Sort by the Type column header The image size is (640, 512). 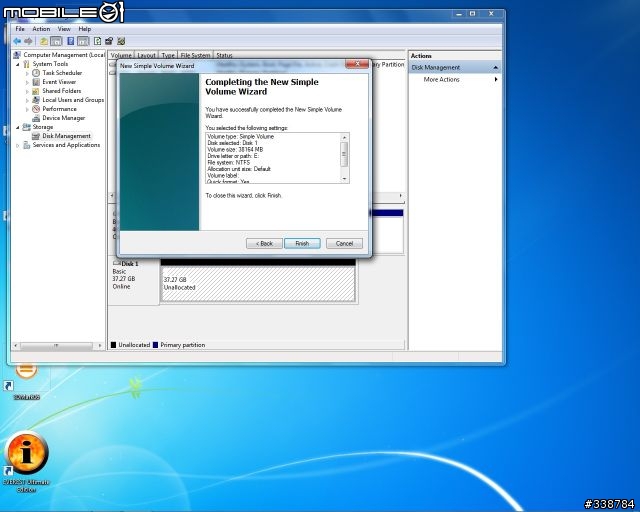pyautogui.click(x=168, y=55)
